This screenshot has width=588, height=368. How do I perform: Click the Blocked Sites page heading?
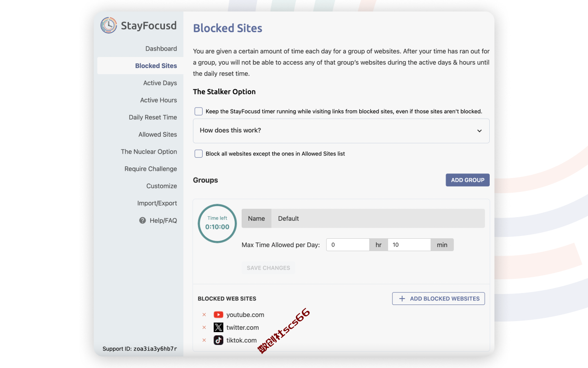pos(227,28)
